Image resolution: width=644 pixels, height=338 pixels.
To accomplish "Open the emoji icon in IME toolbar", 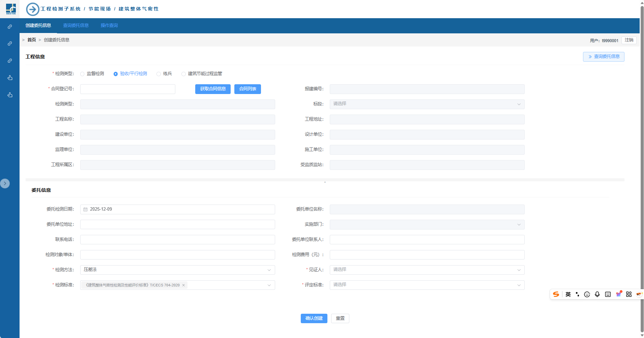I will (587, 294).
